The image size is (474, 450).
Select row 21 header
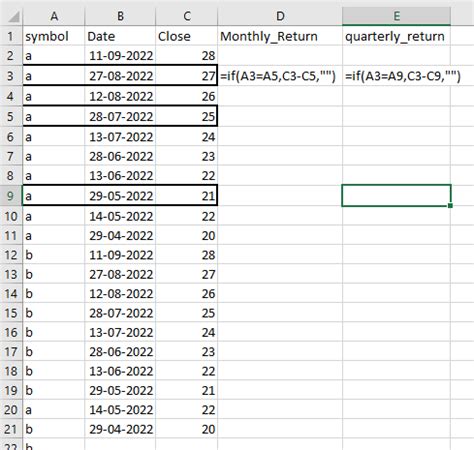11,429
